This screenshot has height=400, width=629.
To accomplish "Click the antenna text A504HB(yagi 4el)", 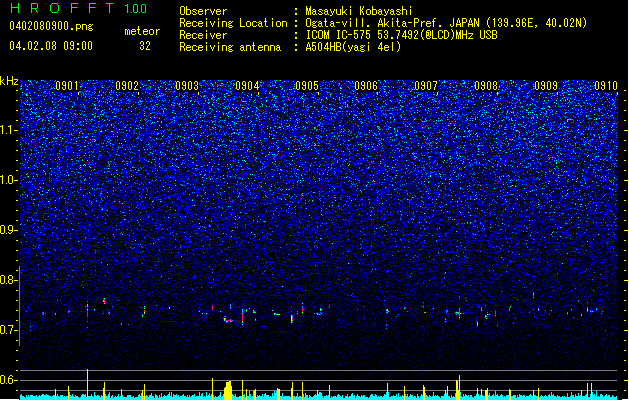I will click(x=353, y=47).
